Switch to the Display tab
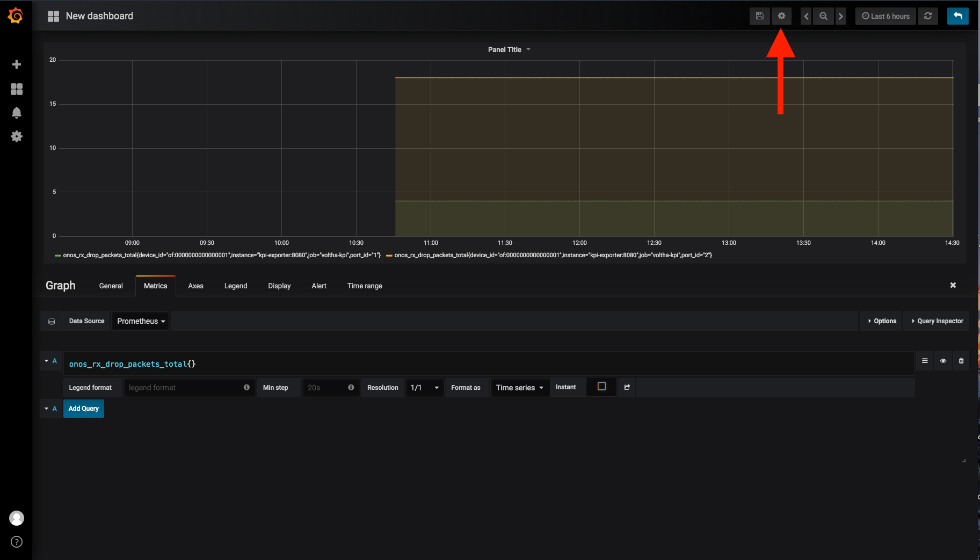Image resolution: width=980 pixels, height=560 pixels. click(x=279, y=286)
